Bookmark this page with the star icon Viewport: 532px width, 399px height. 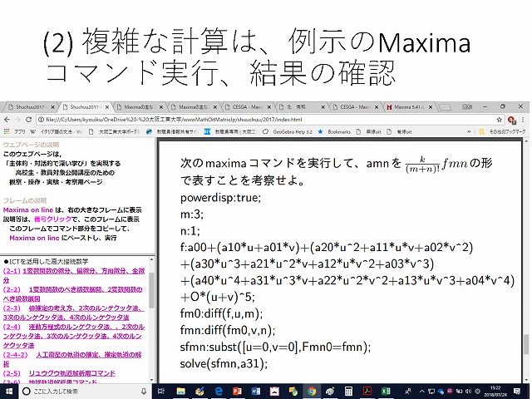pos(499,120)
